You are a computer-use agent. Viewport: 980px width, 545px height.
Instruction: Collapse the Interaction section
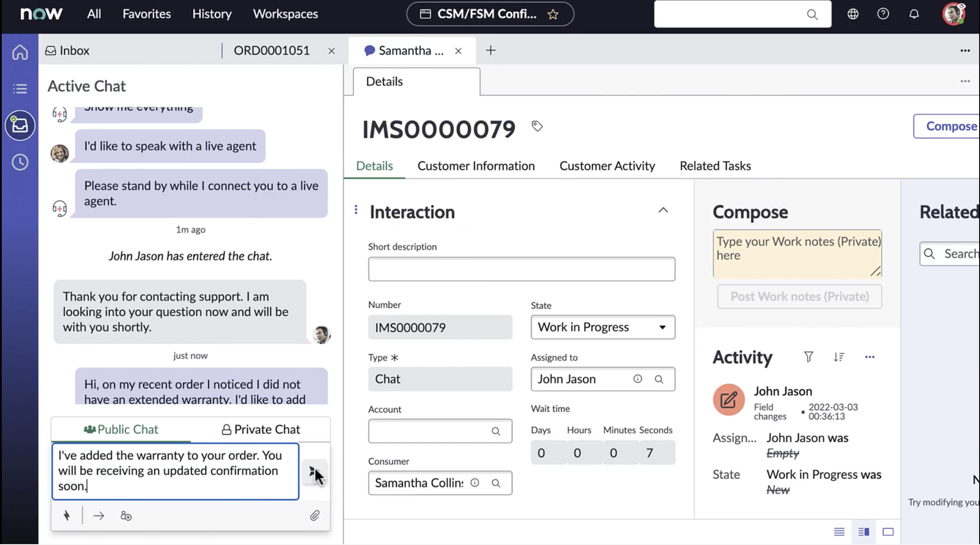(x=663, y=211)
